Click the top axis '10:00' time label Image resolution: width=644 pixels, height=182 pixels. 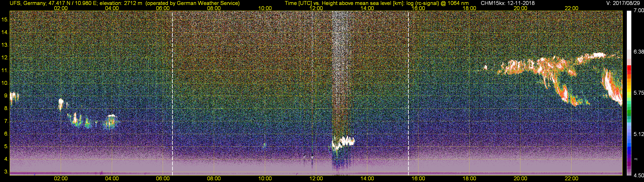coord(265,8)
